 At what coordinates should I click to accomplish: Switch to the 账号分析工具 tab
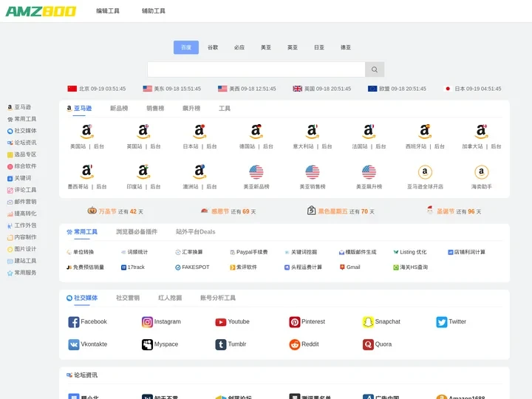[x=218, y=298]
